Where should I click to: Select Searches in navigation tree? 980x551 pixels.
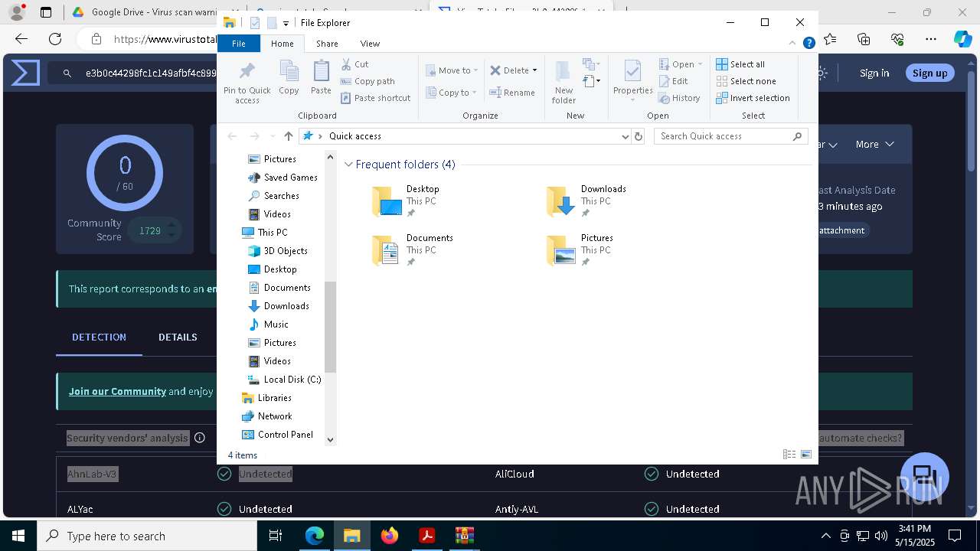tap(273, 196)
